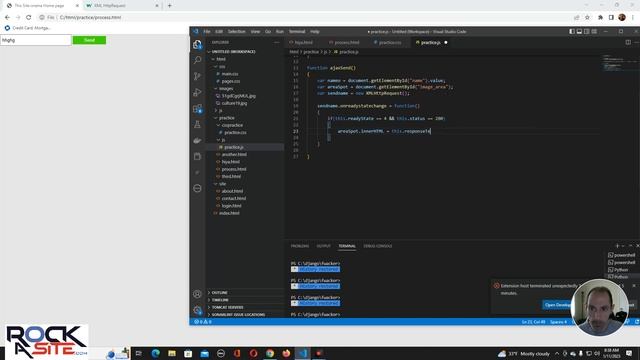
Task: Open login.html in Explorer
Action: click(x=231, y=206)
